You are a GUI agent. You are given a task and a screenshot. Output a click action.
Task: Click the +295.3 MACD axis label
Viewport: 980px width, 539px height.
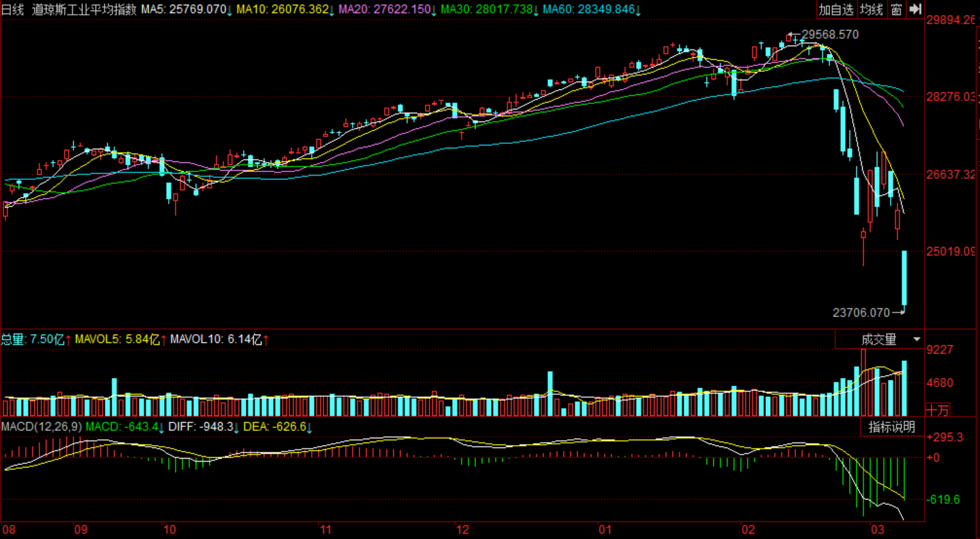click(945, 437)
